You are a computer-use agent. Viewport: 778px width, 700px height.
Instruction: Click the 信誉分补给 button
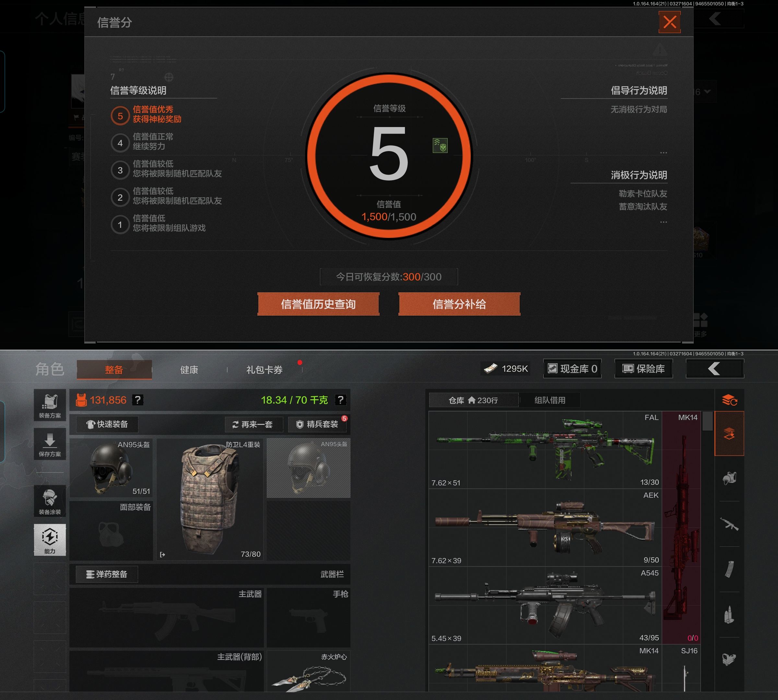click(x=459, y=304)
